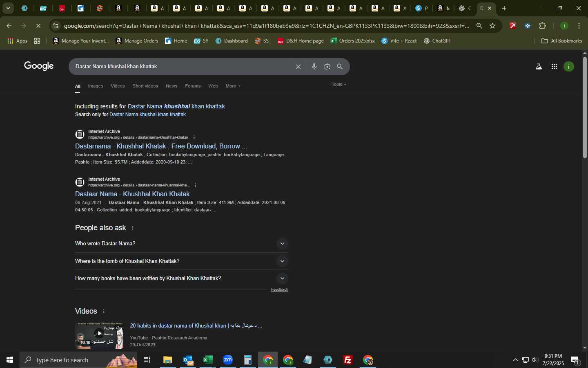Open the Manage Orders bookmark

click(x=137, y=41)
